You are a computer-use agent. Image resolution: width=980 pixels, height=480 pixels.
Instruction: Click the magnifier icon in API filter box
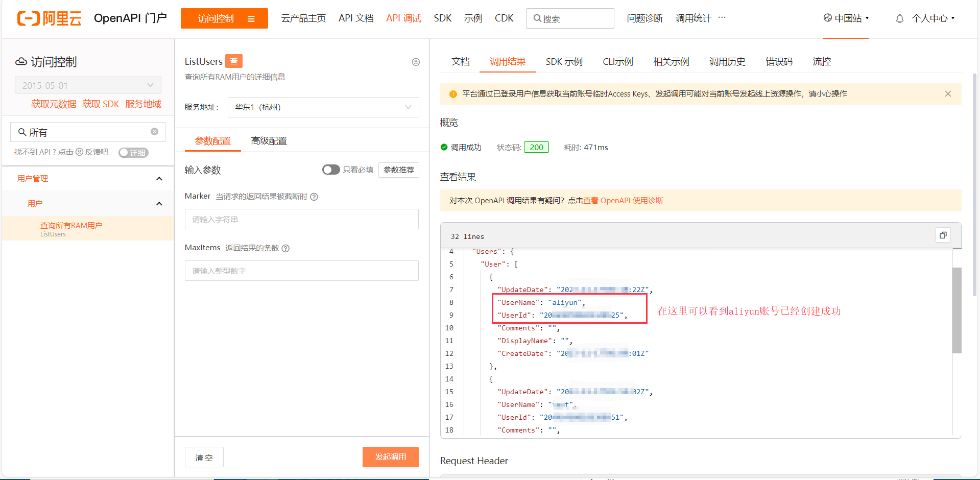[x=22, y=132]
